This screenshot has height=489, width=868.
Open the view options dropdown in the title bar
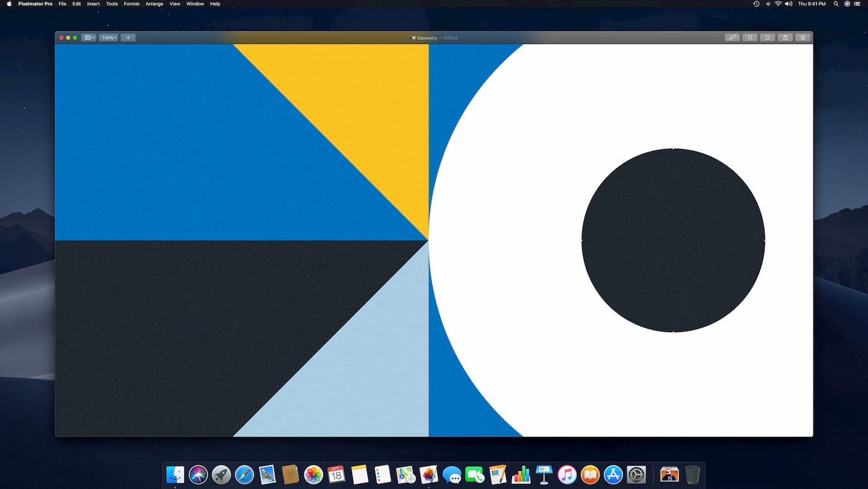(x=89, y=37)
